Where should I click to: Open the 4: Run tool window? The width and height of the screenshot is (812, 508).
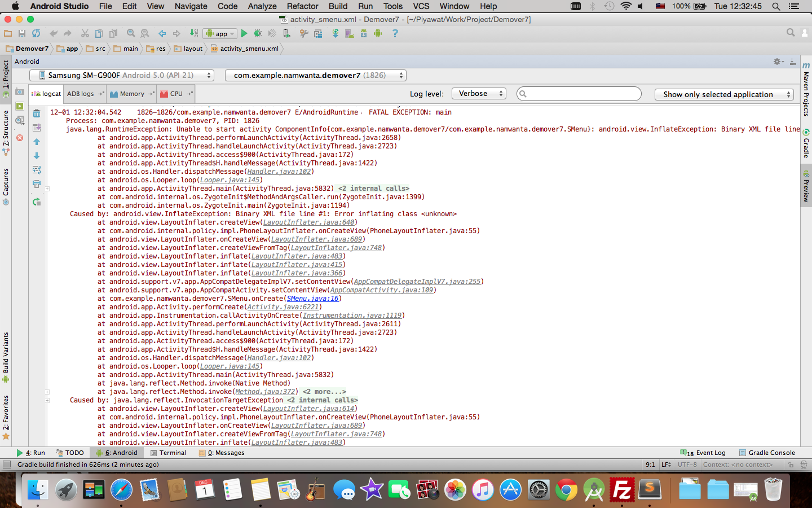pyautogui.click(x=31, y=453)
